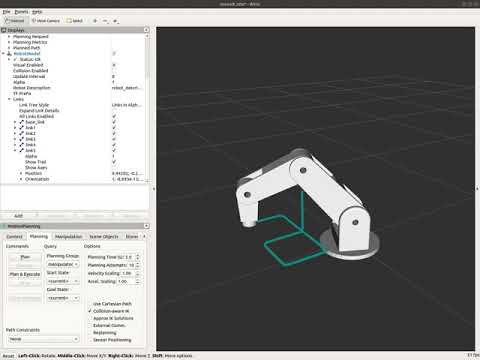This screenshot has height=360, width=480.
Task: Close the Displays panel
Action: click(x=146, y=30)
